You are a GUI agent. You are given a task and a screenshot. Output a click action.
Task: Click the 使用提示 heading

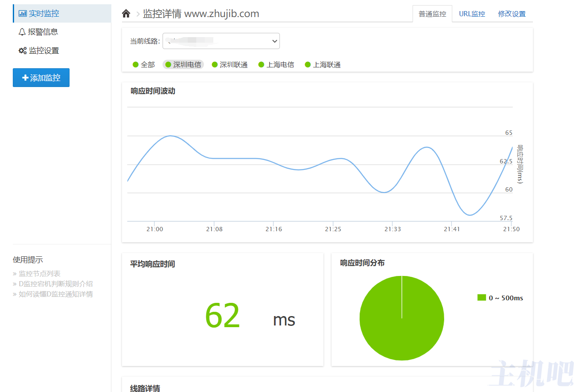click(x=28, y=260)
